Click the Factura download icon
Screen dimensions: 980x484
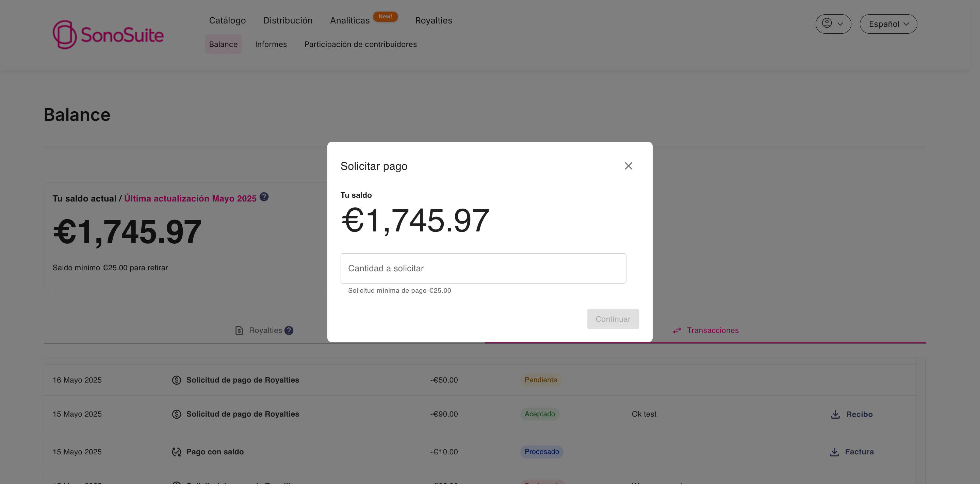[x=834, y=452]
